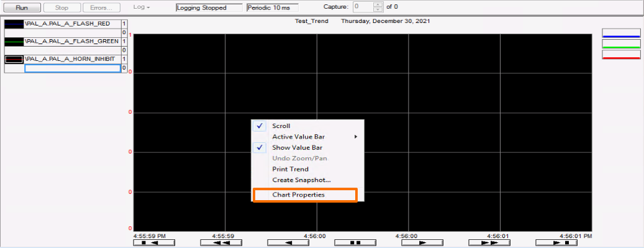Image resolution: width=644 pixels, height=248 pixels.
Task: Jump to the end of trend data
Action: pyautogui.click(x=556, y=242)
